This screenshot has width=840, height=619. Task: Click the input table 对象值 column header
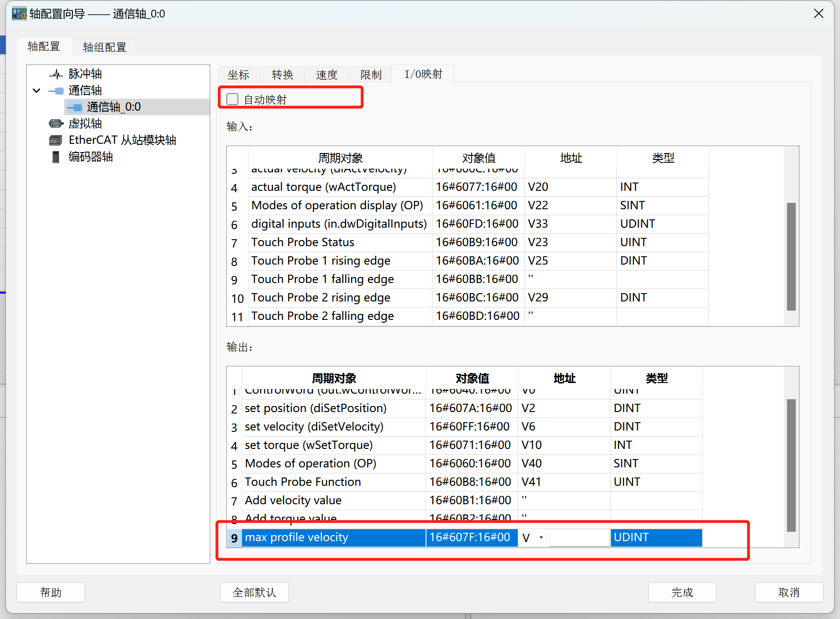pos(479,158)
